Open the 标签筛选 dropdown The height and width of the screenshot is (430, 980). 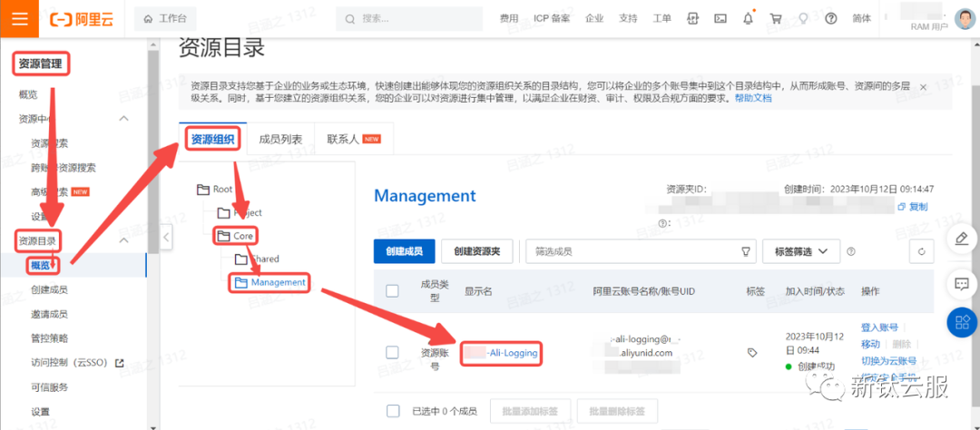click(x=800, y=251)
